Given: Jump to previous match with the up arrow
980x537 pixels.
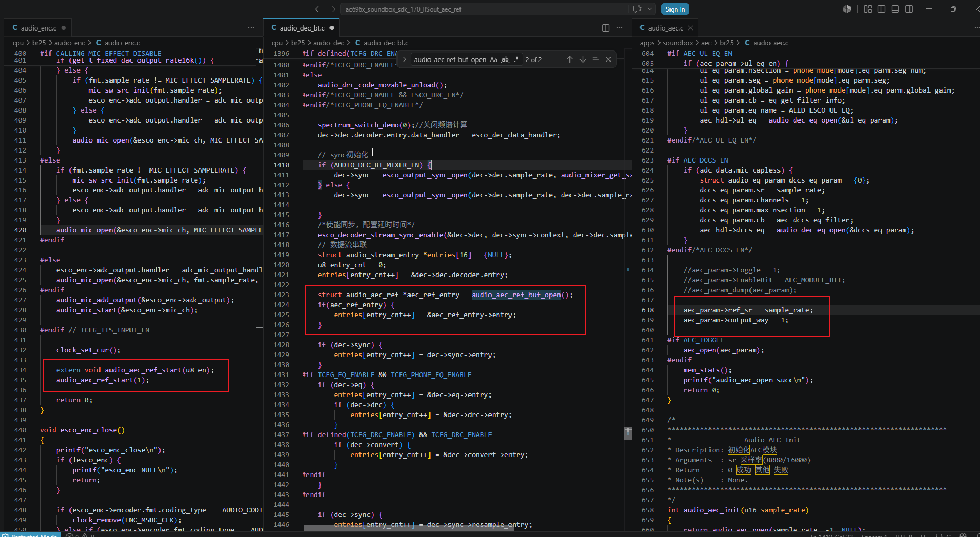Looking at the screenshot, I should coord(569,59).
